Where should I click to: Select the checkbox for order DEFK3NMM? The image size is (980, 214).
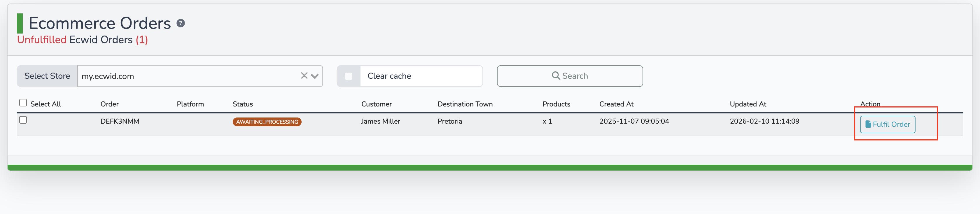[x=23, y=120]
